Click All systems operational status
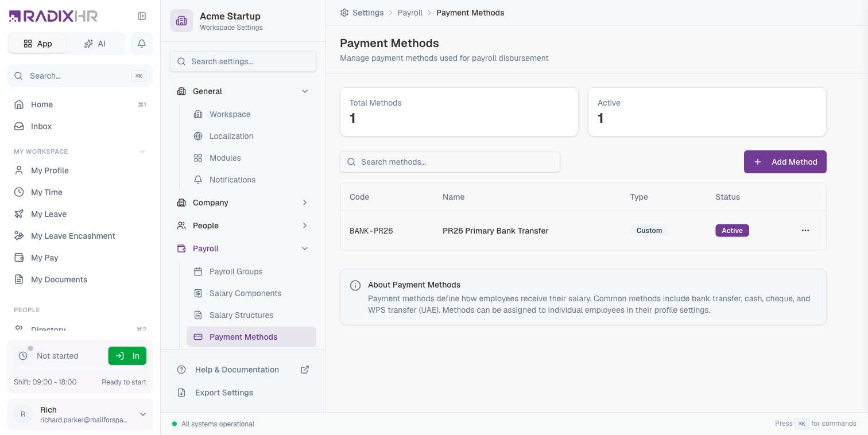Image resolution: width=868 pixels, height=435 pixels. tap(213, 424)
